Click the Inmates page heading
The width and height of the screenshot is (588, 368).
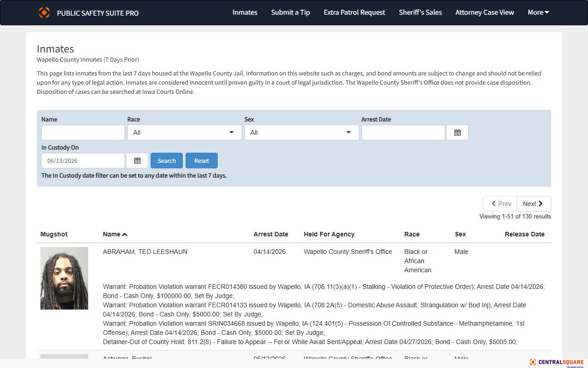pyautogui.click(x=55, y=49)
